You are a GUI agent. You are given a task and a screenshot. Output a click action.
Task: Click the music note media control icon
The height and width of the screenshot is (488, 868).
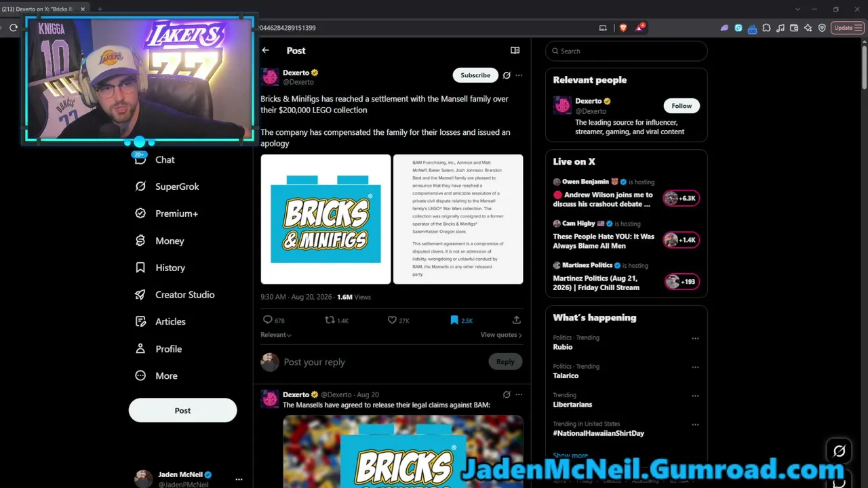(x=781, y=28)
